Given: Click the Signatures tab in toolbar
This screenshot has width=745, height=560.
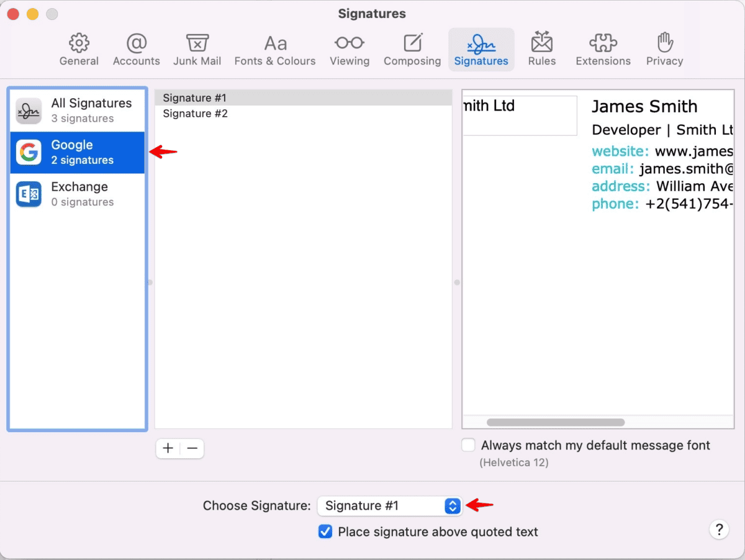Looking at the screenshot, I should point(481,50).
